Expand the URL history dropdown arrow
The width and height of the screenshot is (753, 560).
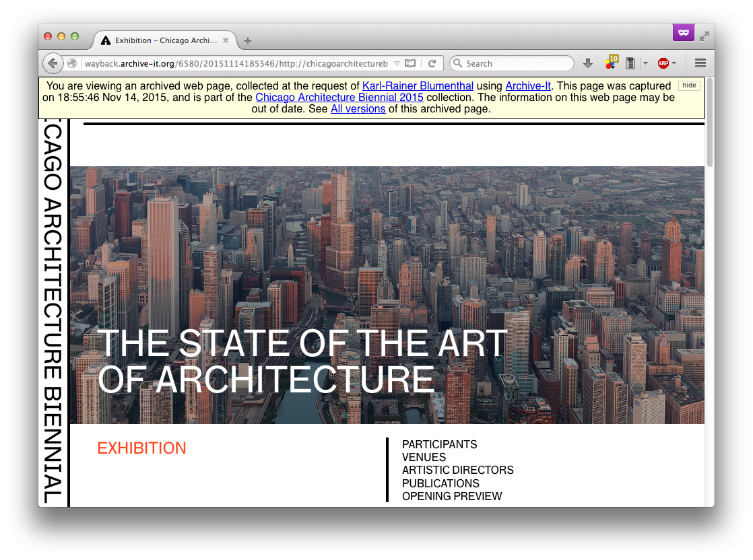[x=397, y=63]
